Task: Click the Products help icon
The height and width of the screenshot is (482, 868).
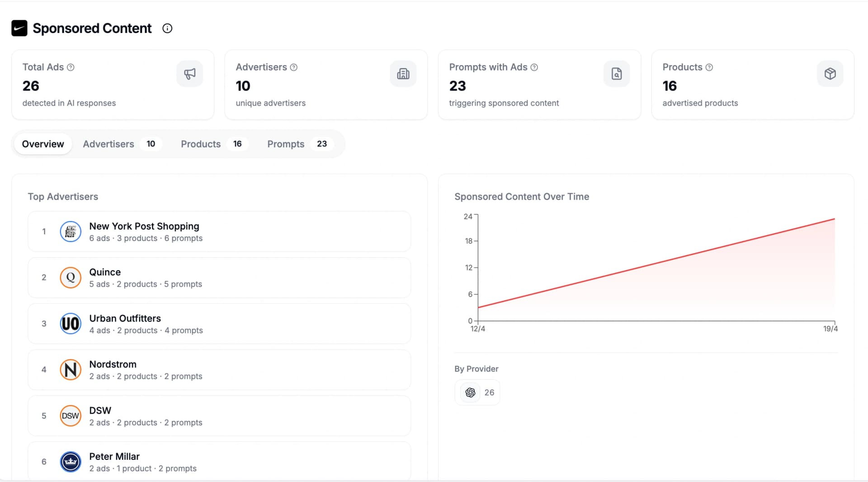Action: (x=709, y=67)
